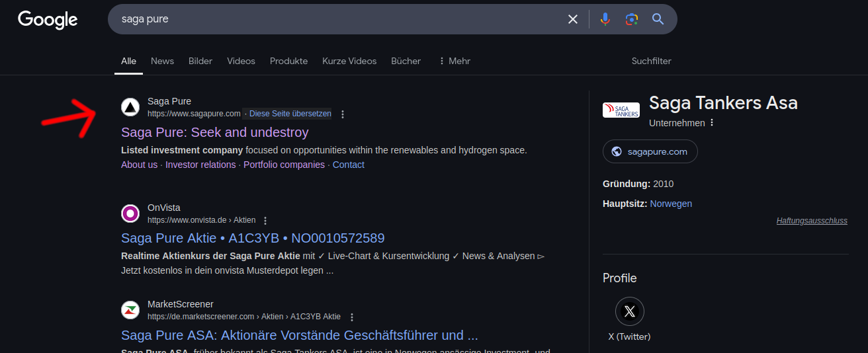The height and width of the screenshot is (353, 868).
Task: Open Suchfilter search tools
Action: click(651, 61)
